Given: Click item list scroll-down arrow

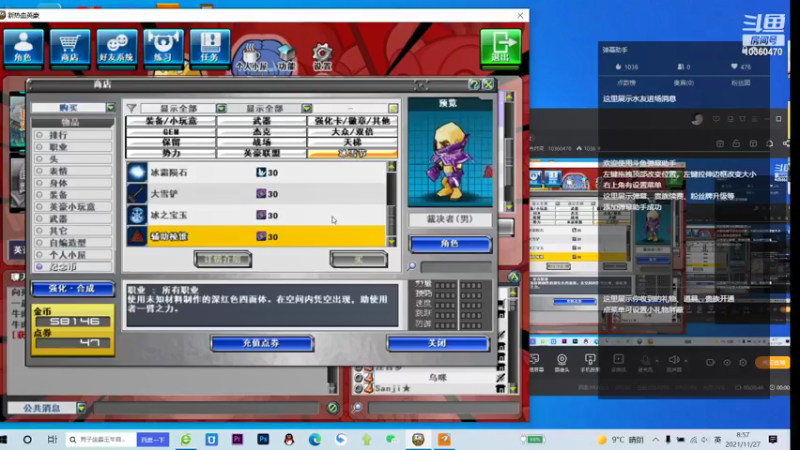Looking at the screenshot, I should 392,242.
